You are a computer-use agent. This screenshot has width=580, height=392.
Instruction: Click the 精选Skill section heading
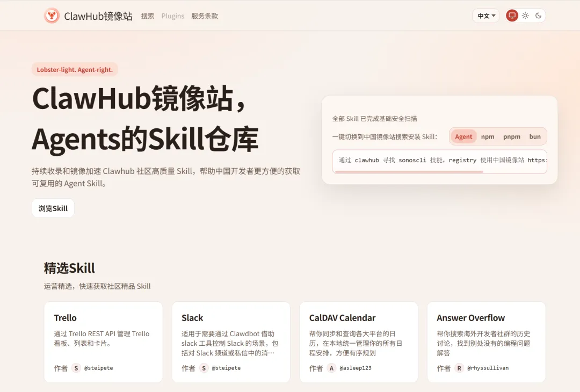pos(69,268)
